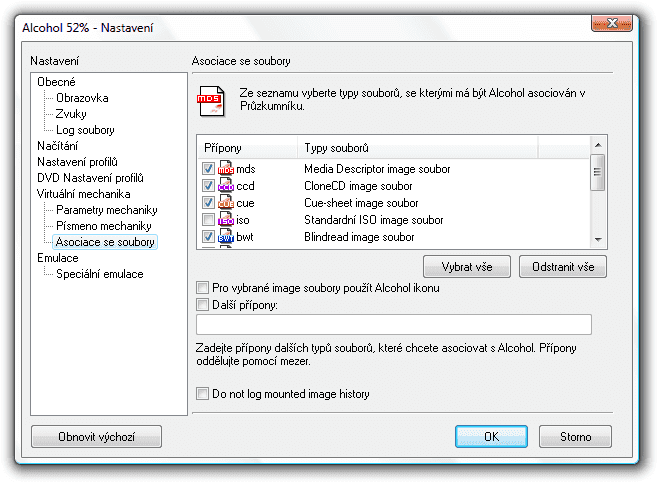Open the Log soubory settings page
Viewport: 658px width, 483px height.
pyautogui.click(x=85, y=130)
